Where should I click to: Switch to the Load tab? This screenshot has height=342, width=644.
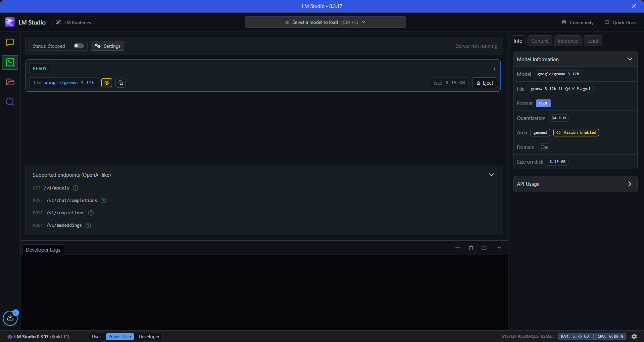point(593,41)
